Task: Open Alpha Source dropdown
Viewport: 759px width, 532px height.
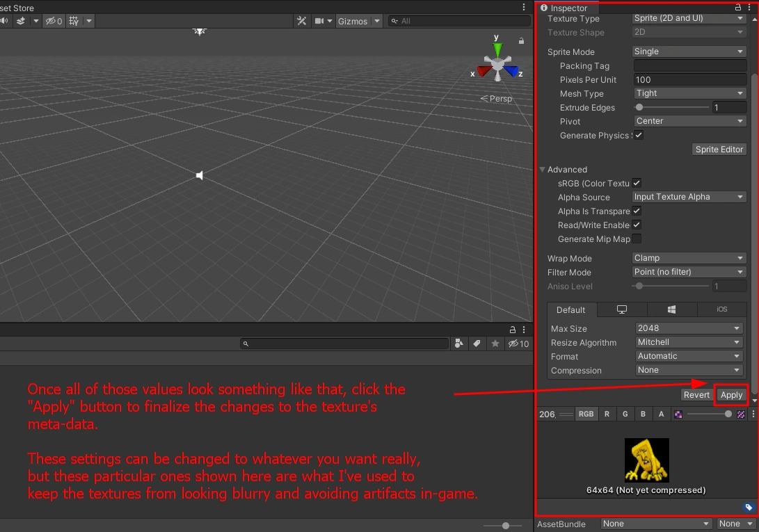Action: coord(689,197)
